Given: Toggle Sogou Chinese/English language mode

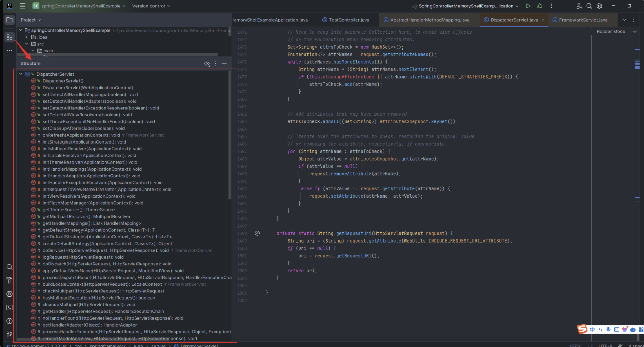Looking at the screenshot, I should [x=592, y=330].
